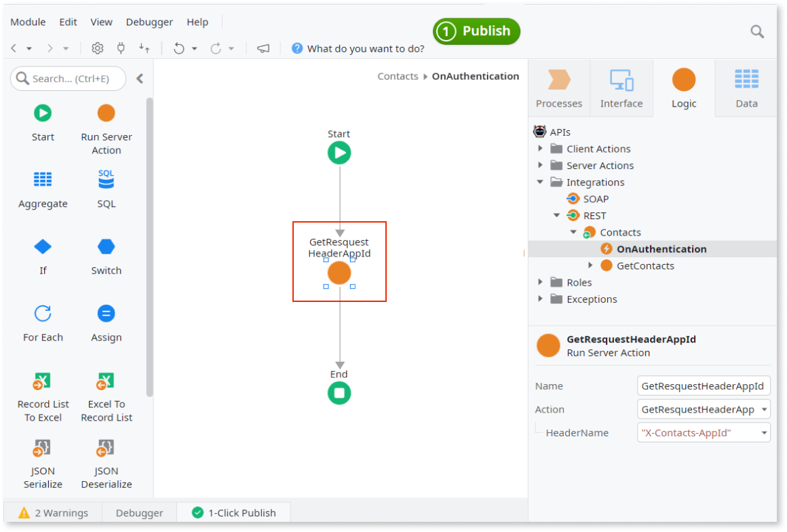
Task: Select the Aggregate tool
Action: [43, 189]
